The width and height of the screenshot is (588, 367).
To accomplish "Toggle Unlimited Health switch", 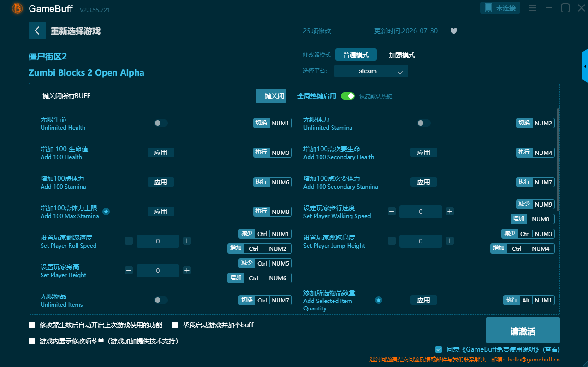I will coord(160,123).
